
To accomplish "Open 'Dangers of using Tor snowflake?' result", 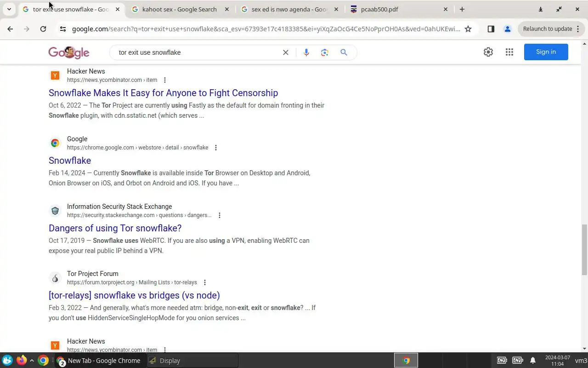I will coord(115,228).
